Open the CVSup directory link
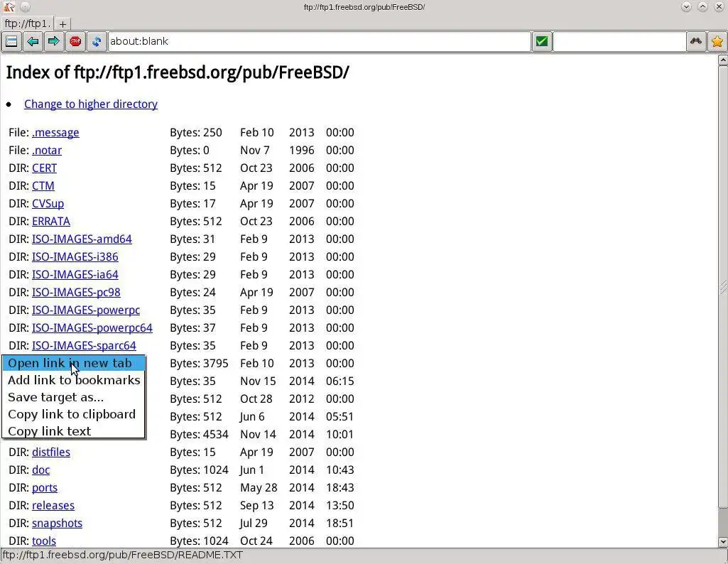Viewport: 728px width, 564px height. coord(48,204)
